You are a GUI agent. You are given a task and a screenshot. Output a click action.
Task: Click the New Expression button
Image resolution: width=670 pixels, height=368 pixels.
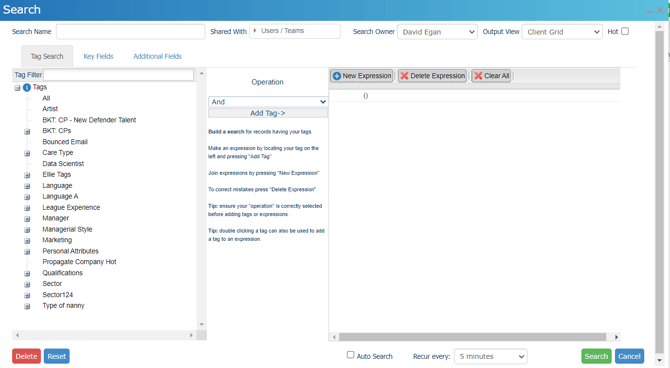click(x=362, y=76)
